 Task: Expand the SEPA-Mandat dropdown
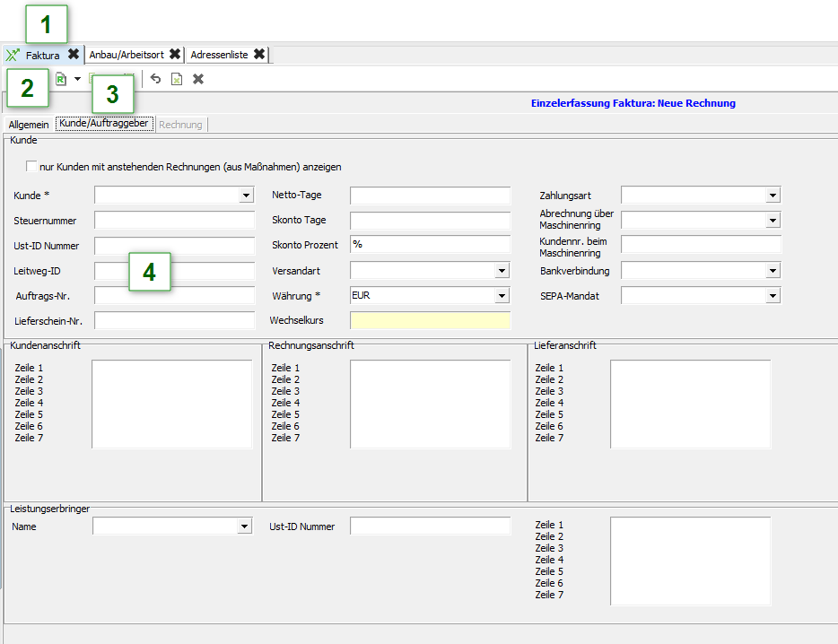coord(773,296)
